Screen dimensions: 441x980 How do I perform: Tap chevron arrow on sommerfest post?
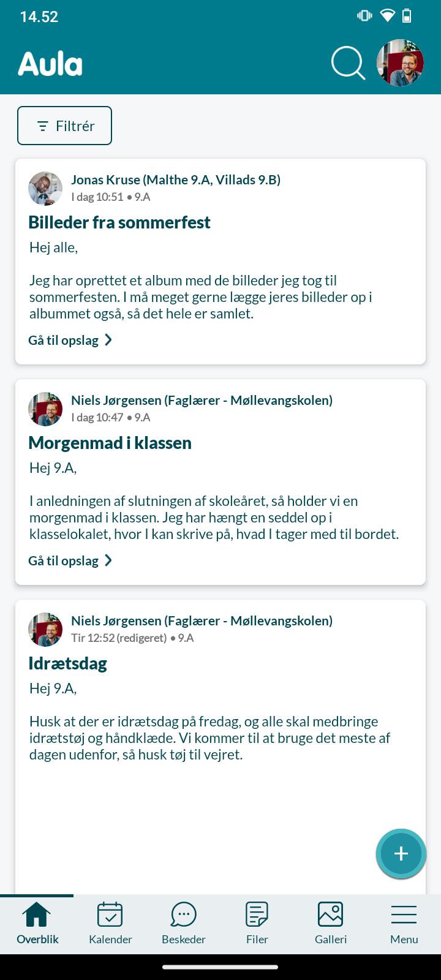coord(108,340)
